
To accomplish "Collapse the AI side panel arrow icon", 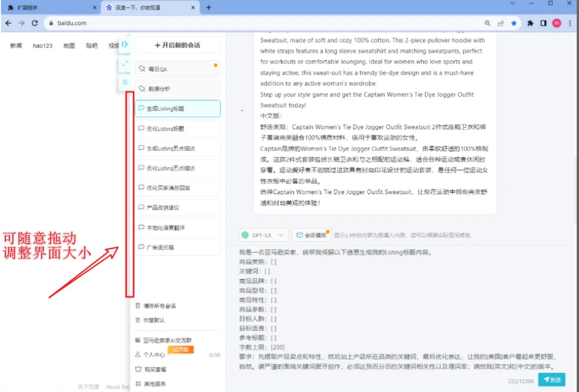I will 125,44.
